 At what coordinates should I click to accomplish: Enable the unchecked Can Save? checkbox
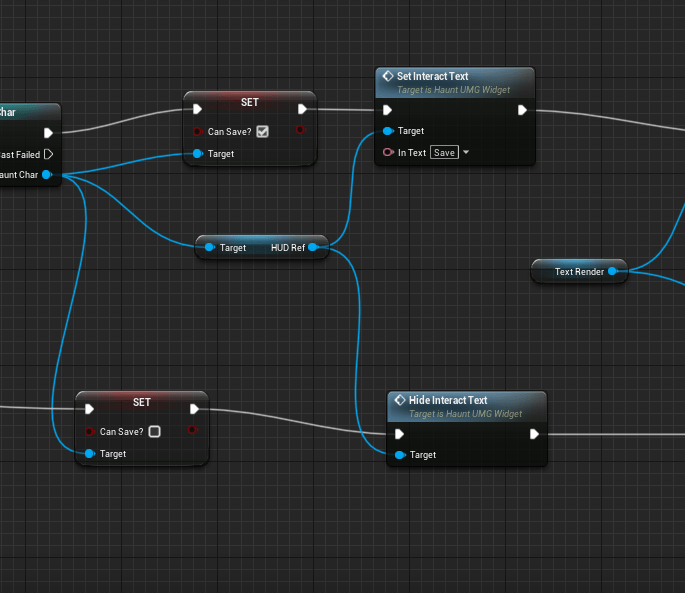(154, 432)
